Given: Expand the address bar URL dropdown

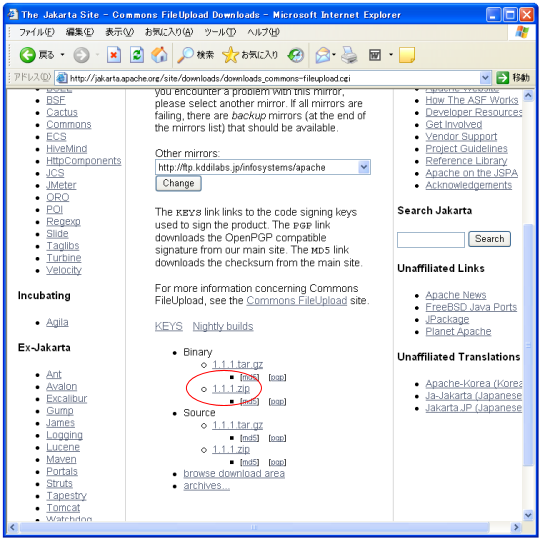Looking at the screenshot, I should click(x=485, y=78).
